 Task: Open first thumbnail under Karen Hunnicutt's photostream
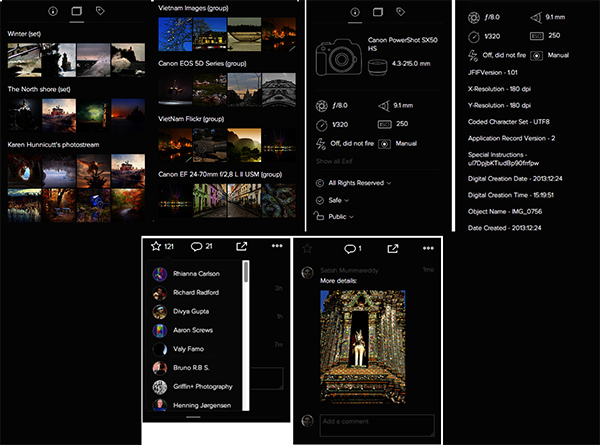tap(24, 171)
